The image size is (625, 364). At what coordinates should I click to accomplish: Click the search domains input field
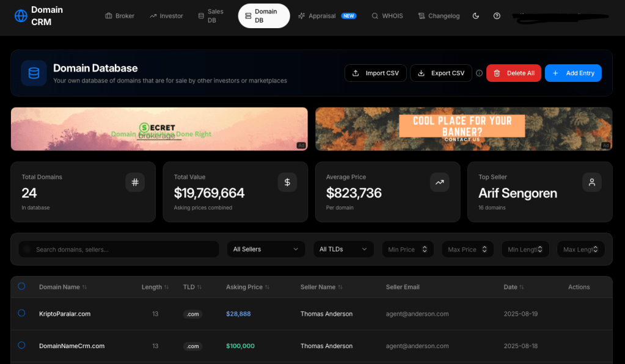(119, 249)
